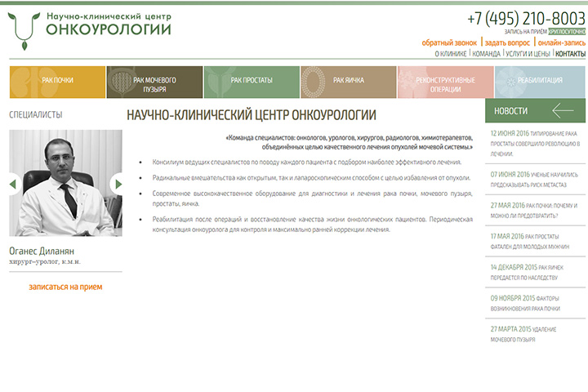Open the 27 марта 2015 news item
Image resolution: width=588 pixels, height=392 pixels.
[x=523, y=334]
